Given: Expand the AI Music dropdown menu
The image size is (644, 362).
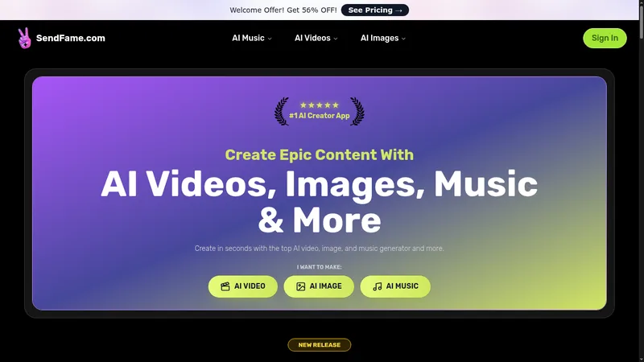Looking at the screenshot, I should pyautogui.click(x=252, y=38).
